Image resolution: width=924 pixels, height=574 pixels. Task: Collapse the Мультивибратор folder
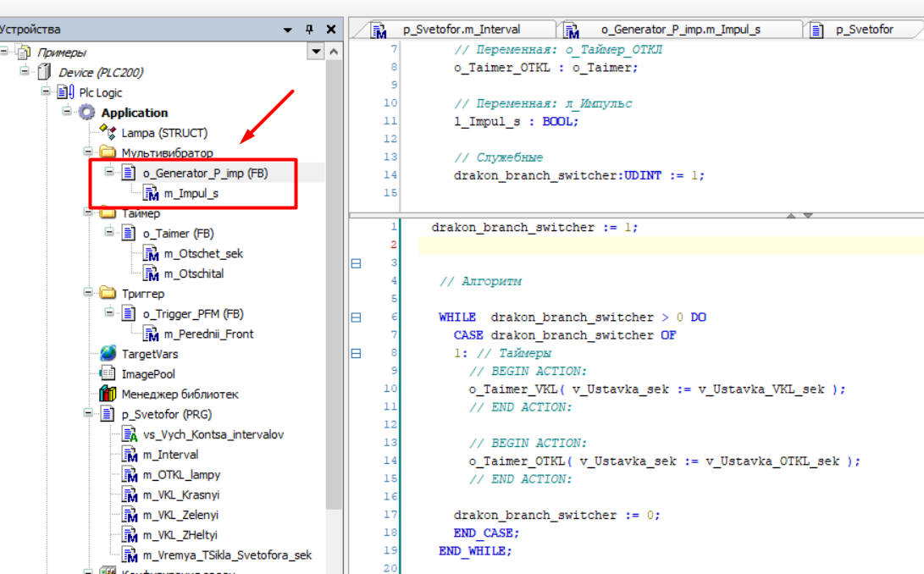pos(88,152)
